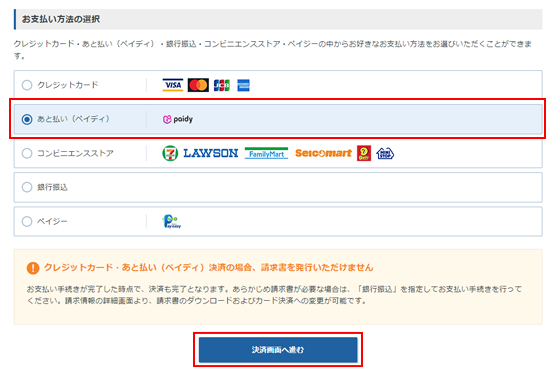Click the Daily Yamazaki logo
The image size is (550, 377).
(364, 153)
